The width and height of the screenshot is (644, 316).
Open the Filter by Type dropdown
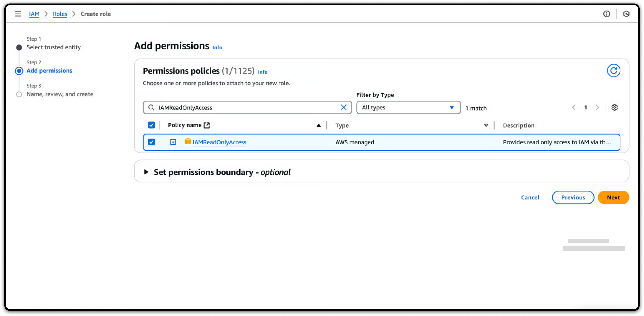pyautogui.click(x=408, y=108)
